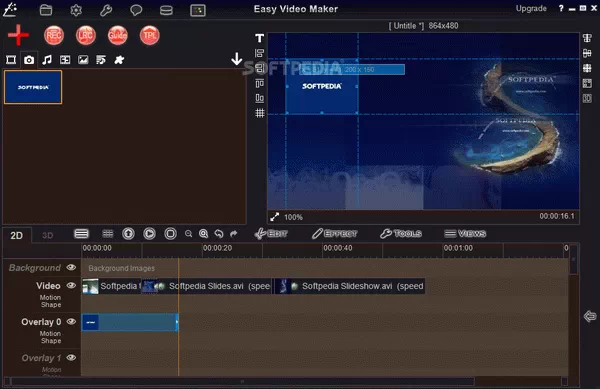
Task: Switch to the puzzle piece plugin tab
Action: [119, 60]
